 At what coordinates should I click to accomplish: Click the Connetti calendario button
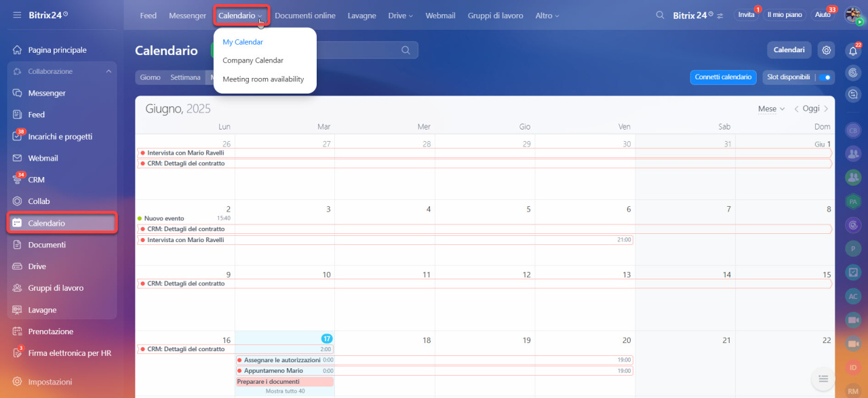724,77
